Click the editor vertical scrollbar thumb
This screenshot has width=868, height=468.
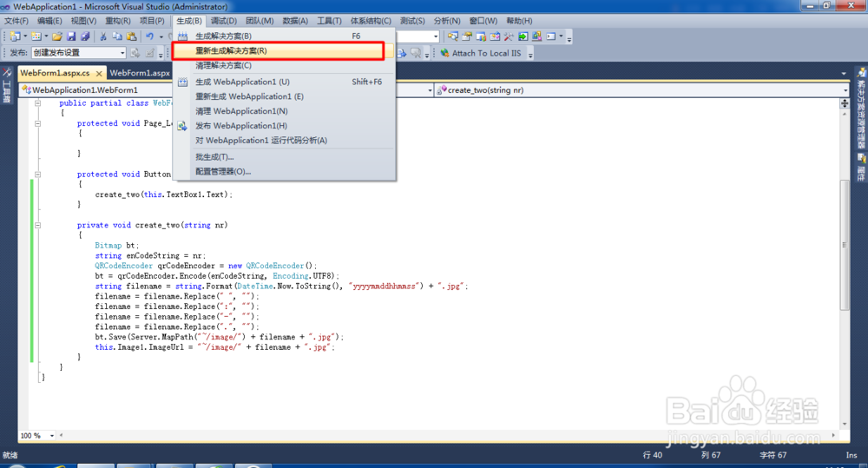point(845,245)
